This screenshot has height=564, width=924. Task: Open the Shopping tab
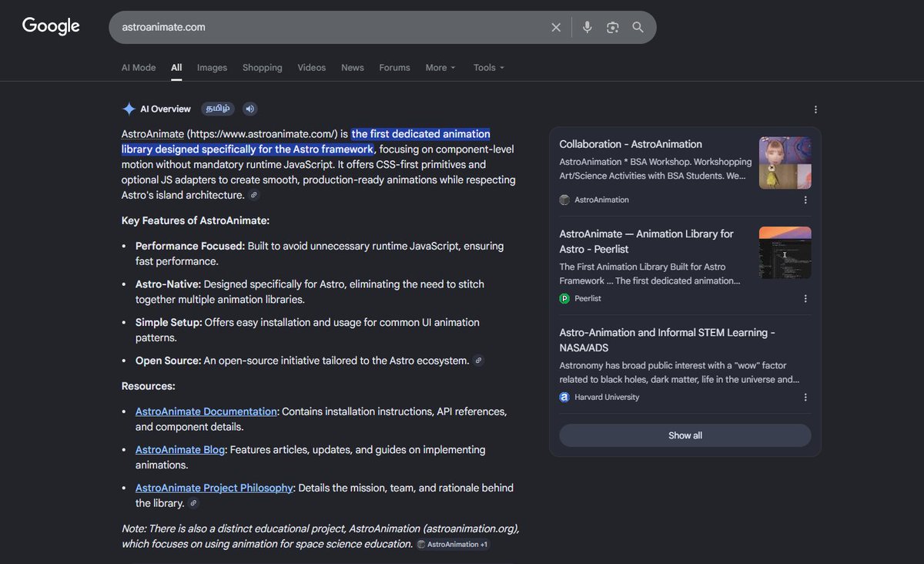click(x=263, y=68)
